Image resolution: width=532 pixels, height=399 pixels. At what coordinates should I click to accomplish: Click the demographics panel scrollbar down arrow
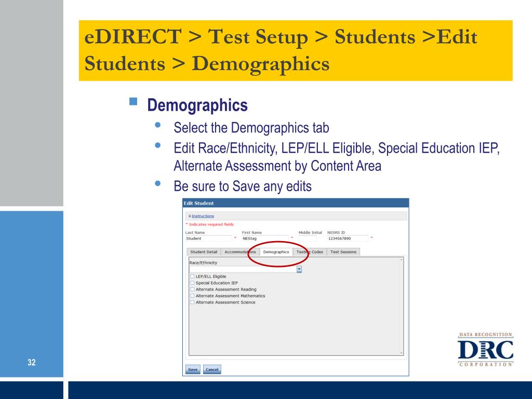pos(402,353)
